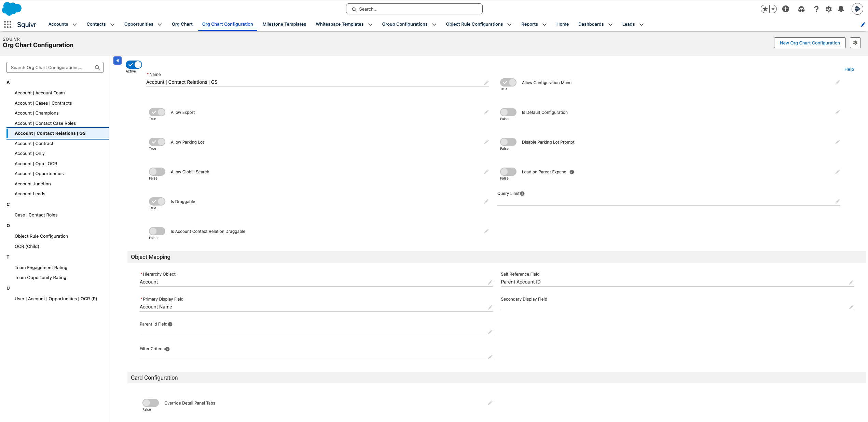Click the Query Limit info icon

(x=522, y=194)
